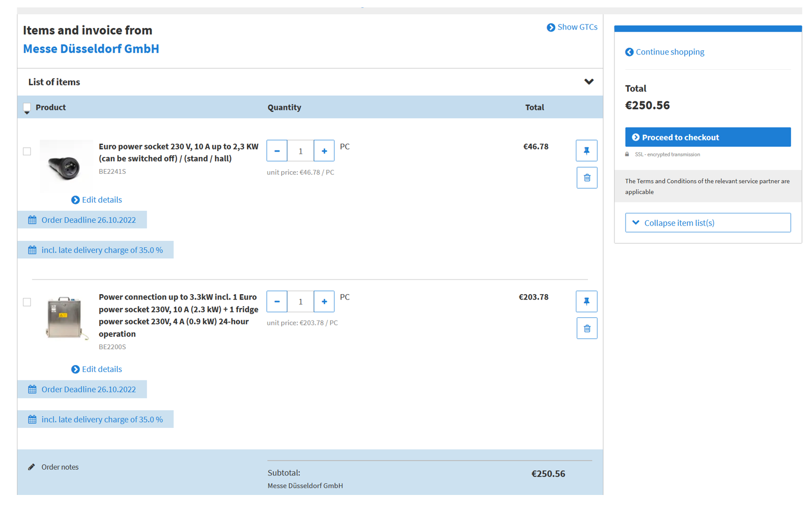Image resolution: width=812 pixels, height=505 pixels.
Task: Collapse the List of items section
Action: (x=589, y=82)
